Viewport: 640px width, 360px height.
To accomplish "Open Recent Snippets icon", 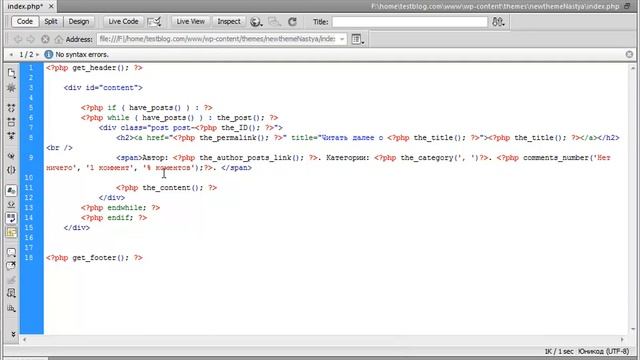I will (x=11, y=293).
